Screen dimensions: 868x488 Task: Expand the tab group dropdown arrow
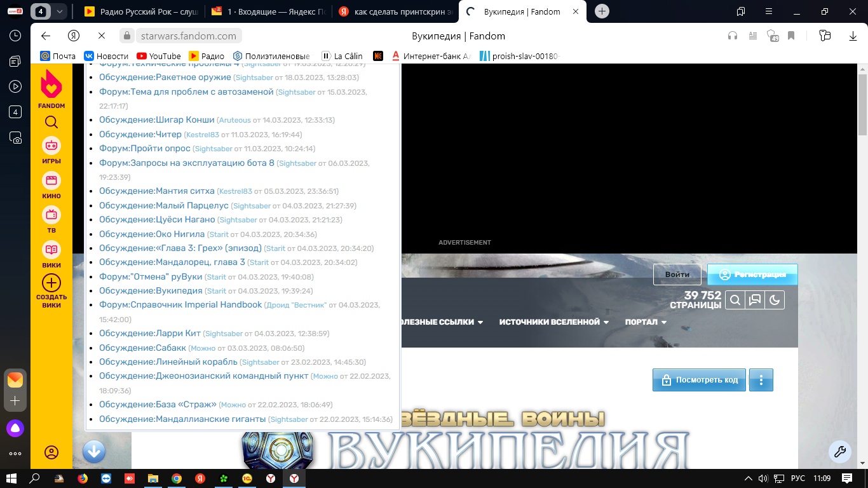coord(60,11)
